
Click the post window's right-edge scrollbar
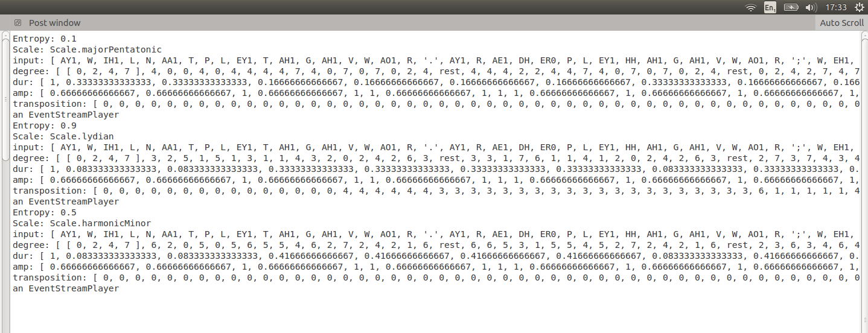pyautogui.click(x=864, y=181)
